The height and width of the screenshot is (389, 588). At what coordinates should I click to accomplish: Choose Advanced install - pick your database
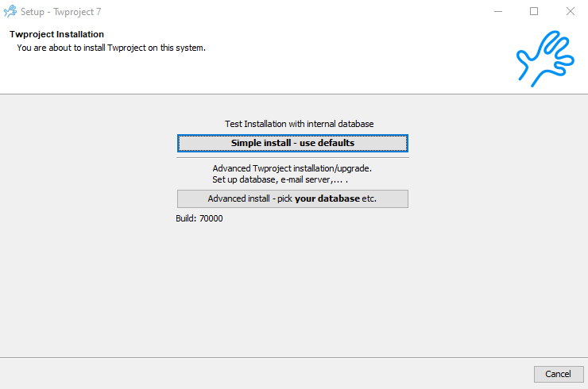coord(292,198)
